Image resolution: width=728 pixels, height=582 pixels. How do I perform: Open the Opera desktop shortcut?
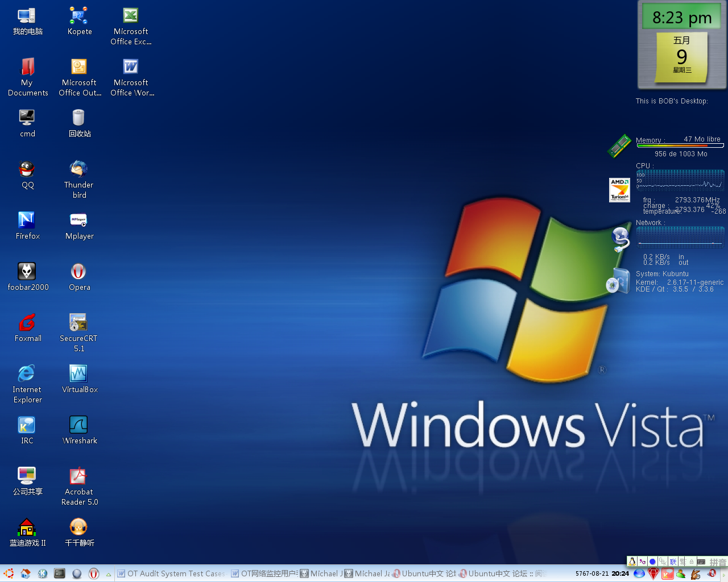pos(79,277)
